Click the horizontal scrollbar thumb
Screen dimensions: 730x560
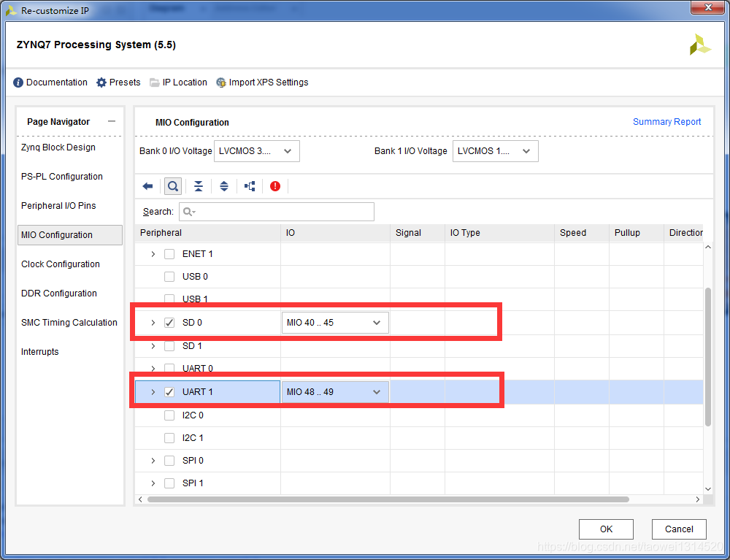[x=388, y=499]
